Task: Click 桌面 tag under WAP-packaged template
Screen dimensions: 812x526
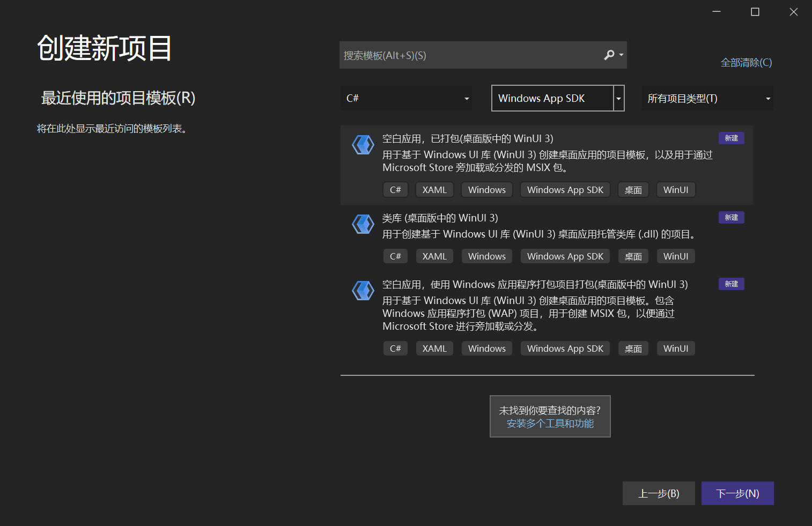Action: 633,349
